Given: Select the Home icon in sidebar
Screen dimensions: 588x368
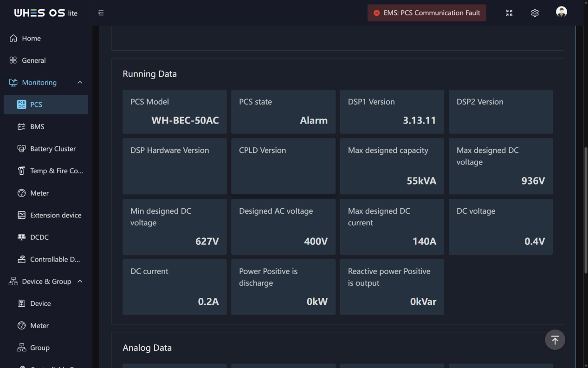Looking at the screenshot, I should [x=13, y=38].
